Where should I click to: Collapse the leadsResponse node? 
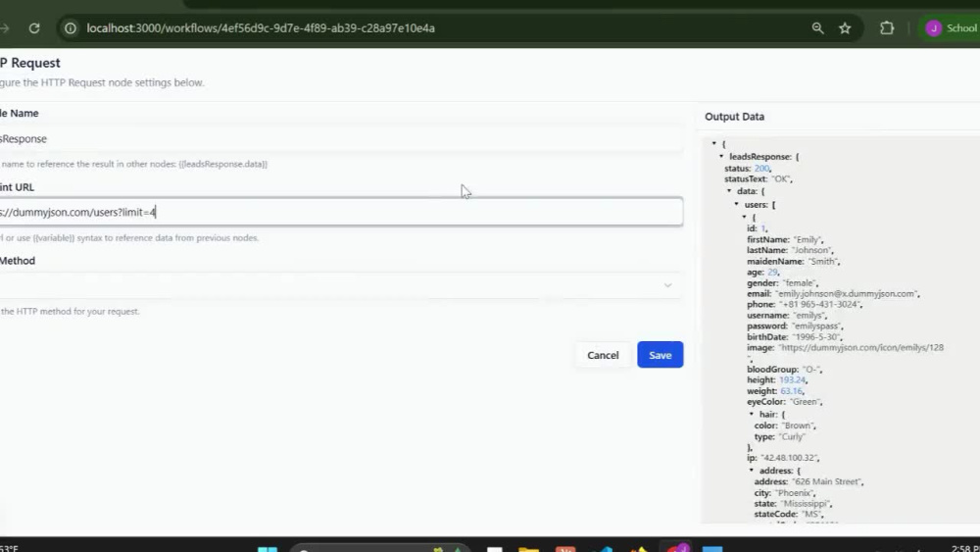(721, 156)
